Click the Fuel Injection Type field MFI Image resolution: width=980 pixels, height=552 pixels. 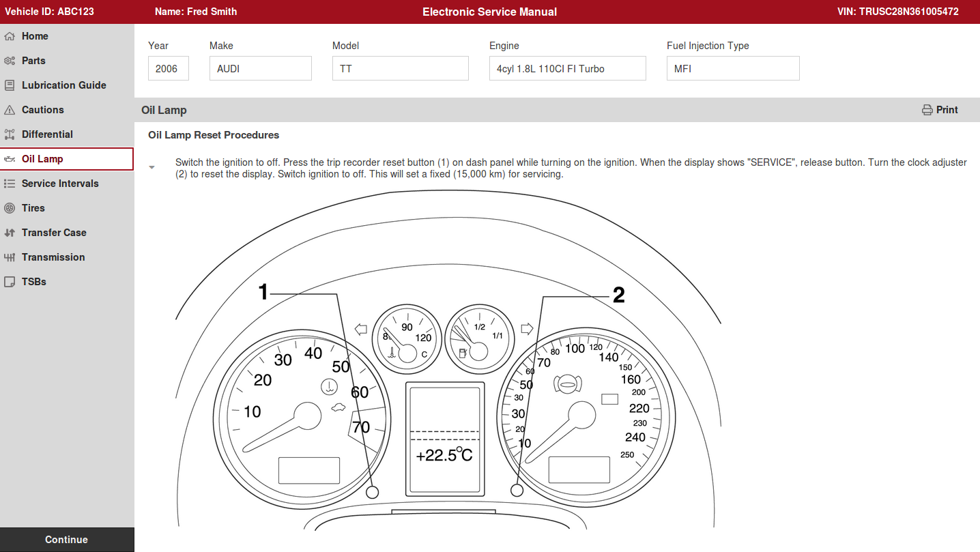(x=733, y=68)
